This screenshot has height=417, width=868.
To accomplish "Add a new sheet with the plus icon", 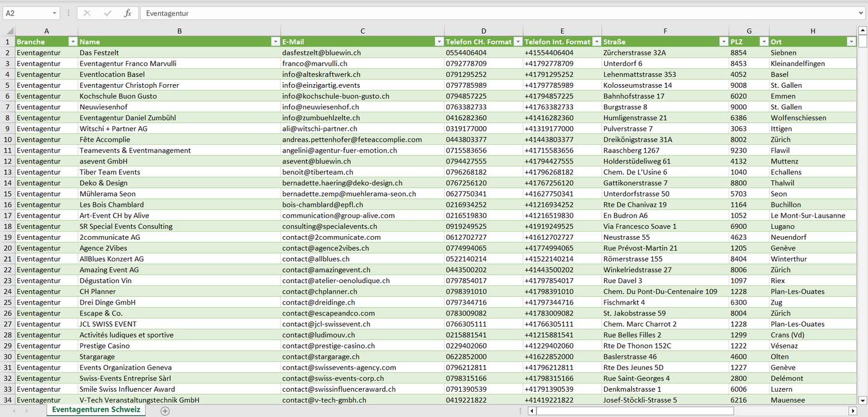I will pyautogui.click(x=165, y=411).
